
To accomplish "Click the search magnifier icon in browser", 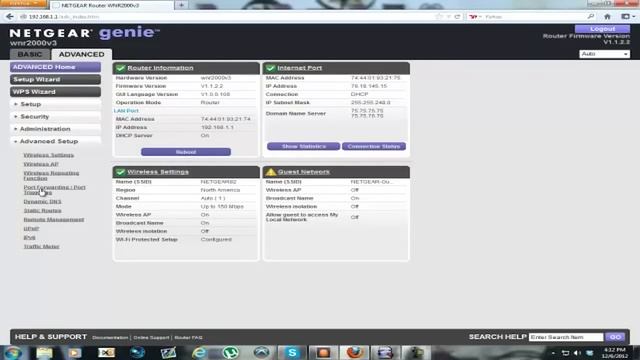I will (x=591, y=17).
